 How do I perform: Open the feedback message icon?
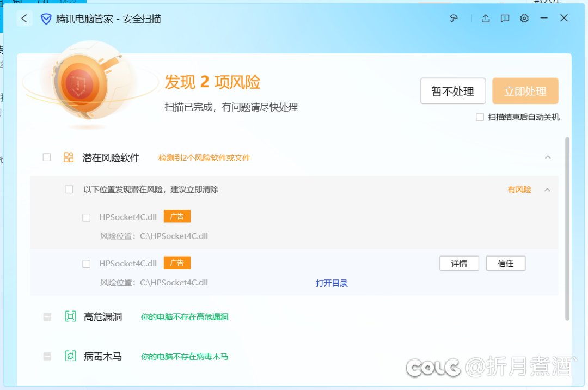(x=505, y=19)
